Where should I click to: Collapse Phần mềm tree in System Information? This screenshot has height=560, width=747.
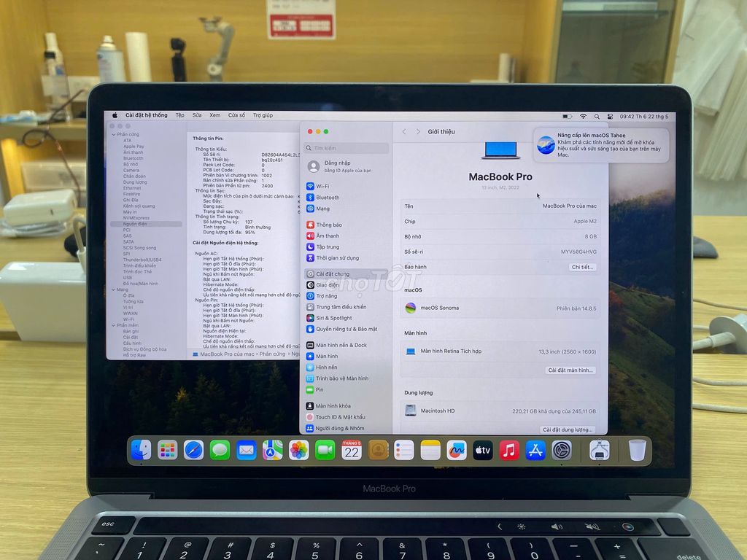[114, 325]
